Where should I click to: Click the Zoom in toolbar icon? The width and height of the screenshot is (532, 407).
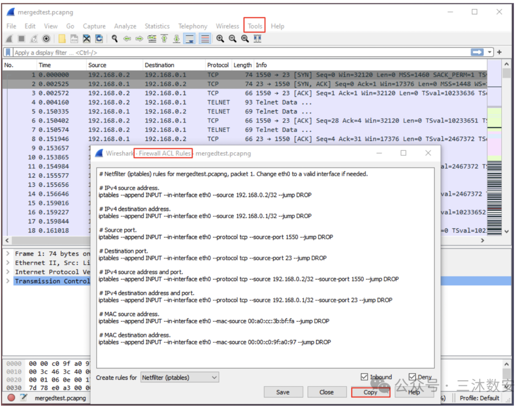pyautogui.click(x=220, y=39)
